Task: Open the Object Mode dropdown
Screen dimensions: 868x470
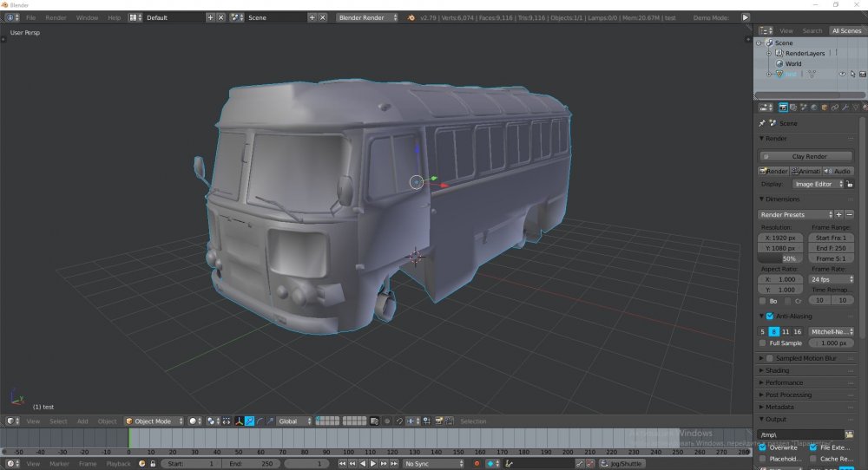Action: click(155, 421)
